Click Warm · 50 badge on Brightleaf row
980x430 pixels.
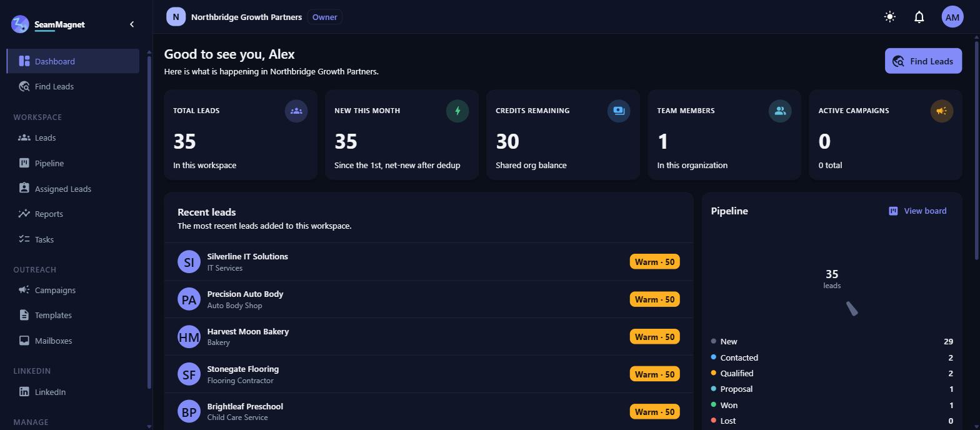click(654, 412)
